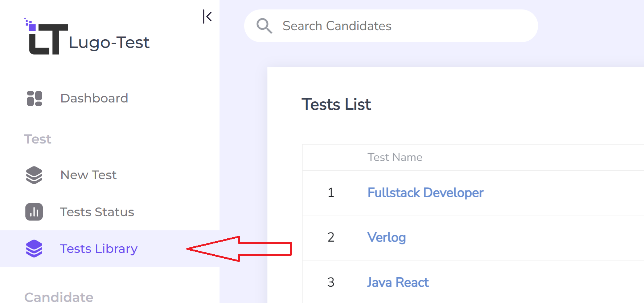Image resolution: width=644 pixels, height=303 pixels.
Task: Open the Verlog test link
Action: (x=386, y=237)
